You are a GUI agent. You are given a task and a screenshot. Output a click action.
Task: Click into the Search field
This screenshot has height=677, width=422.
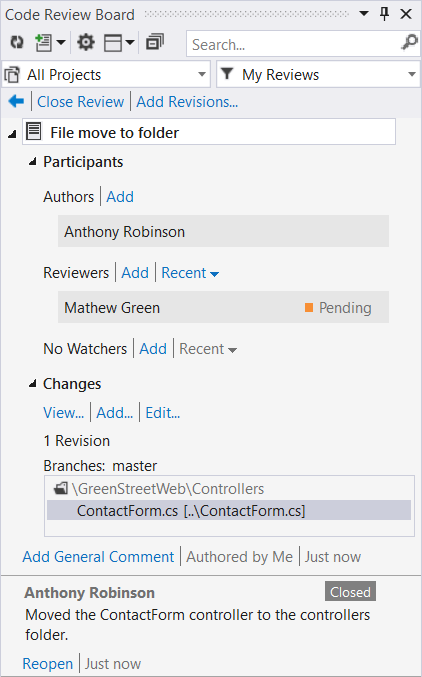pos(295,44)
